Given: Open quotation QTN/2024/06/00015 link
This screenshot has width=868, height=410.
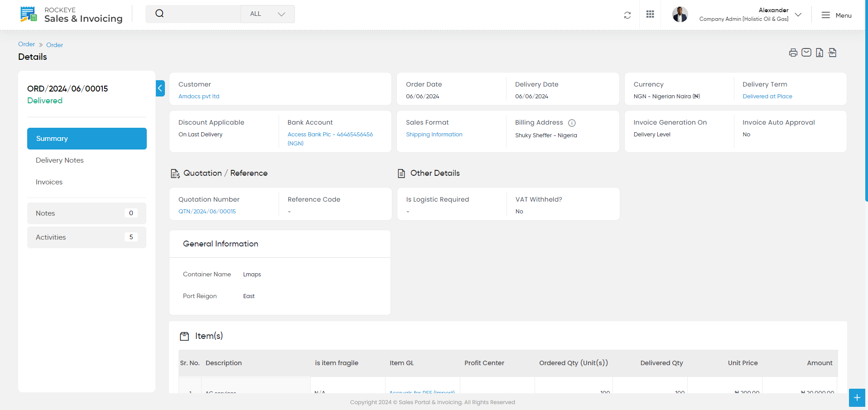Looking at the screenshot, I should coord(207,212).
